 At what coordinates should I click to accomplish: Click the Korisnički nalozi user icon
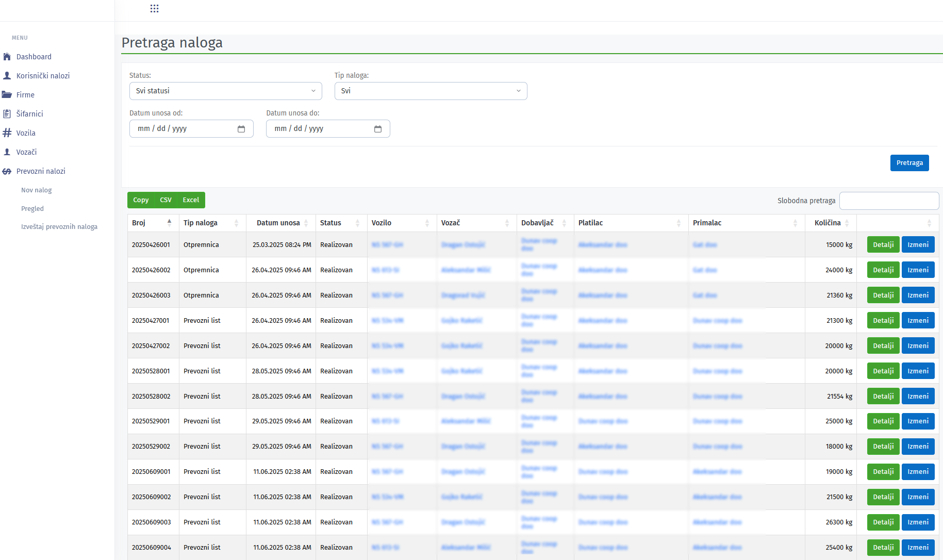coord(7,76)
